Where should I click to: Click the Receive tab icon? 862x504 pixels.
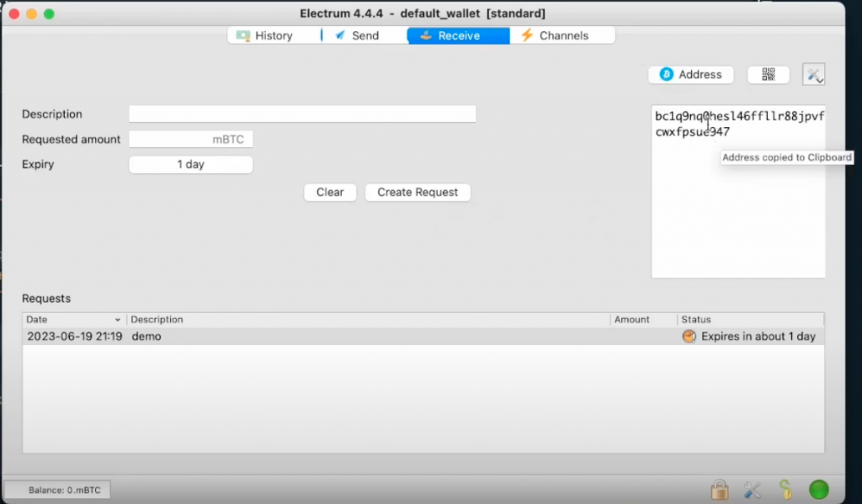coord(425,35)
